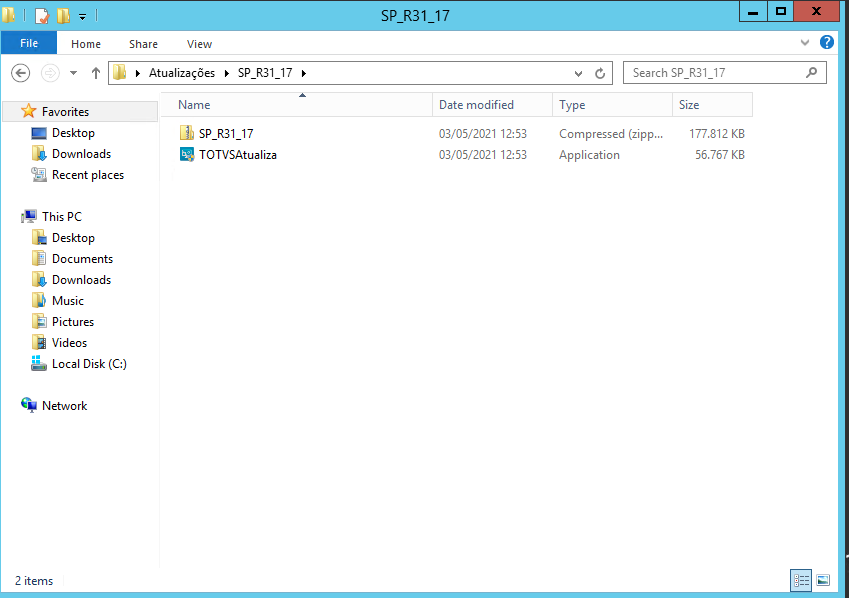Screen dimensions: 849x598
Task: Open address bar previous locations dropdown
Action: coord(578,73)
